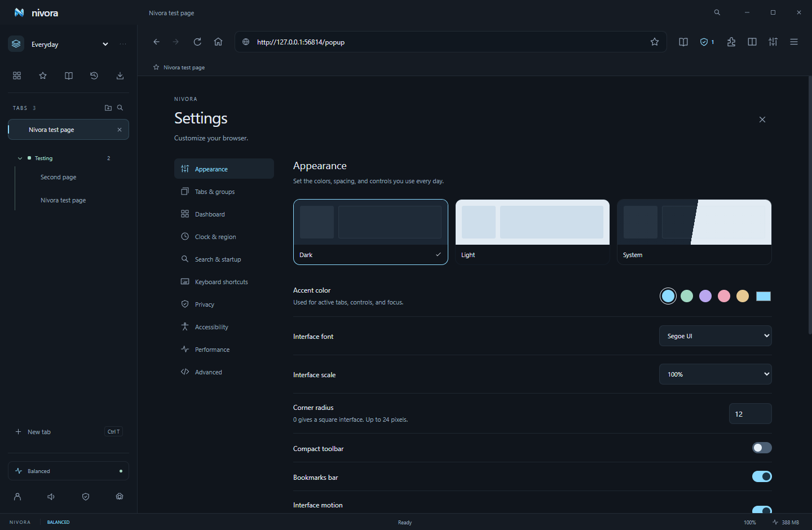812x530 pixels.
Task: Click the URL address bar
Action: pos(450,42)
